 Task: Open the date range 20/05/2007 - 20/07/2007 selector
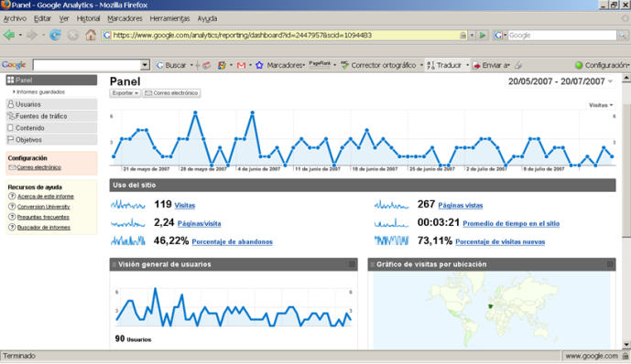tap(560, 81)
